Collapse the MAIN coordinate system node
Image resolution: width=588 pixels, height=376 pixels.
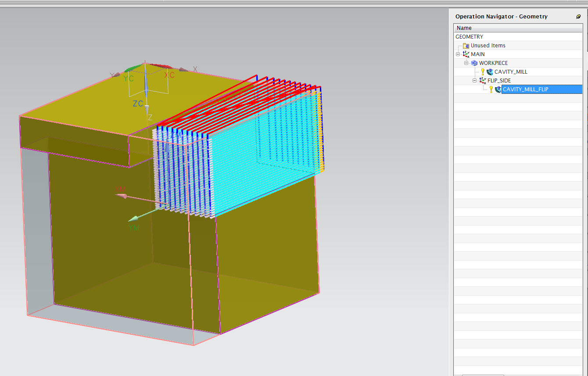click(x=458, y=54)
